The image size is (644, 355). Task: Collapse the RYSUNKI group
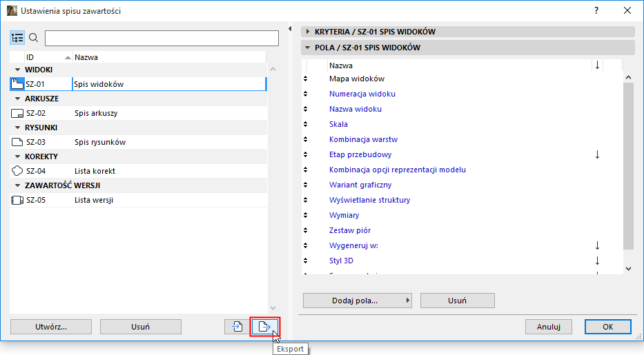[x=17, y=128]
